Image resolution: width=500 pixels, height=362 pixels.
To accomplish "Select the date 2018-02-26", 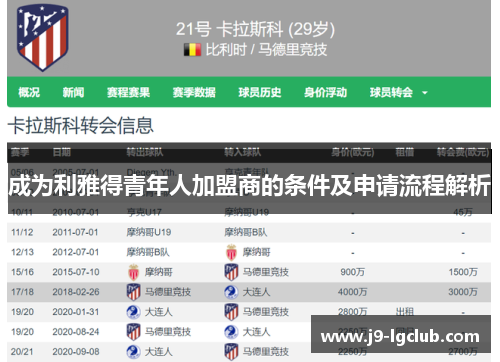I will [76, 292].
